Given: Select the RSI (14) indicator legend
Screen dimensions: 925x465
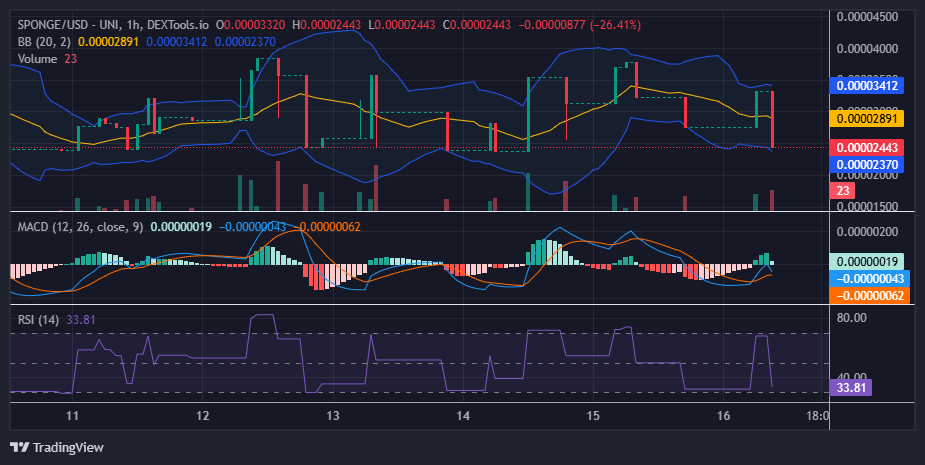Looking at the screenshot, I should (x=38, y=320).
